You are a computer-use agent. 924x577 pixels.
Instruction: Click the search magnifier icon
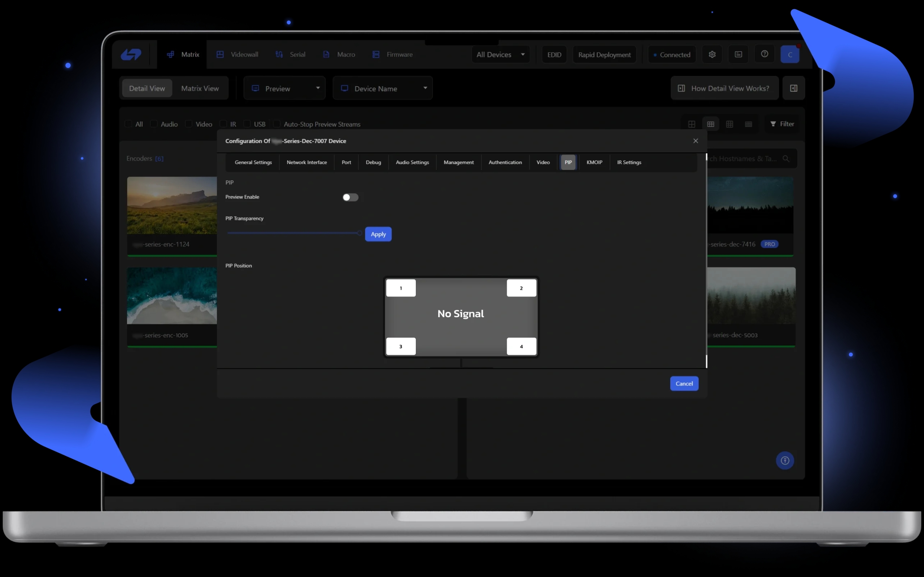point(786,159)
